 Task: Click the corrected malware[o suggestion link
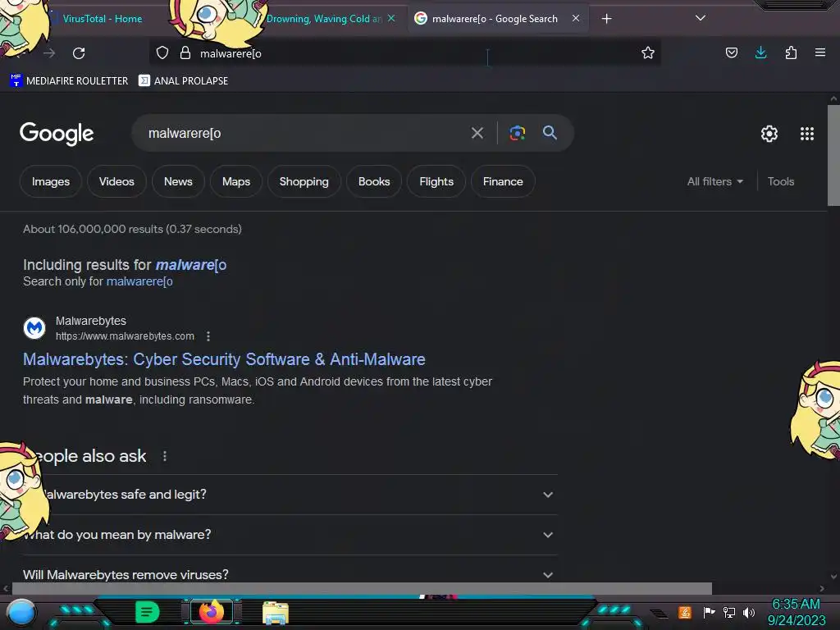(190, 265)
